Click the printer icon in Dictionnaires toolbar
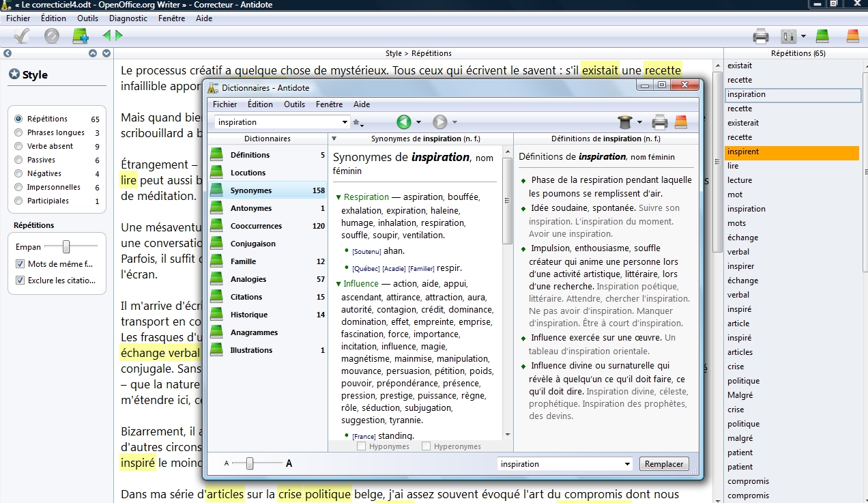The image size is (868, 503). point(659,123)
